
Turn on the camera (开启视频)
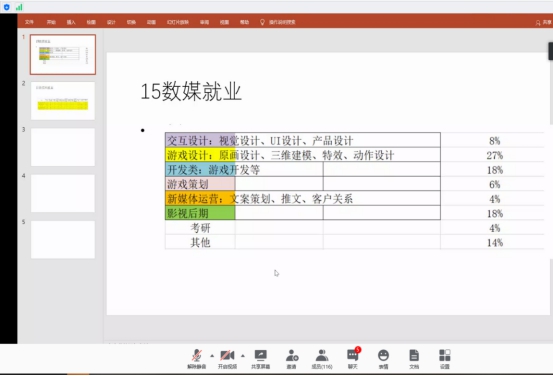227,359
